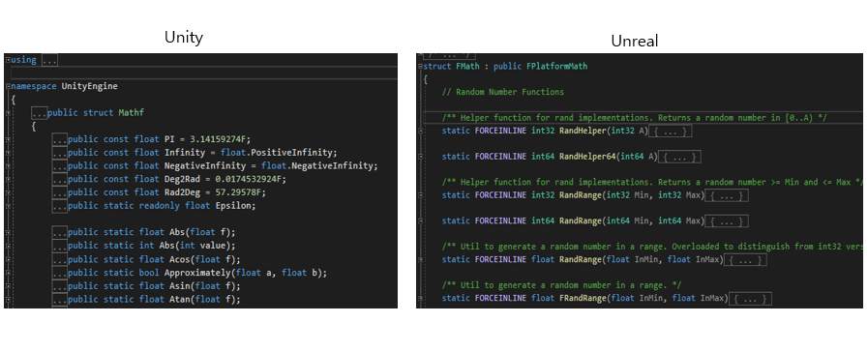Expand the collapsed body of RandHelper(int32 A)
The width and height of the screenshot is (868, 352).
click(670, 132)
